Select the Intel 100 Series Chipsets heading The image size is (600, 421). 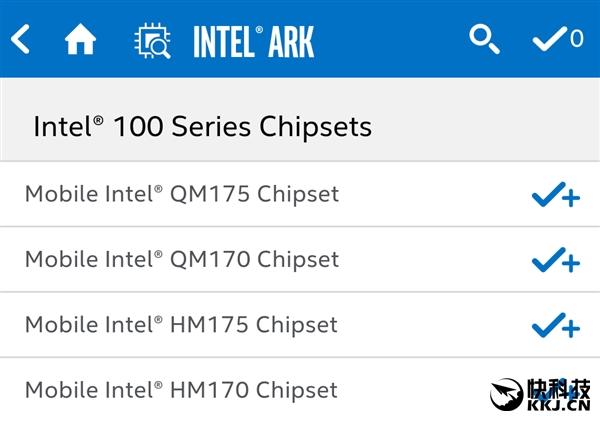[x=202, y=127]
